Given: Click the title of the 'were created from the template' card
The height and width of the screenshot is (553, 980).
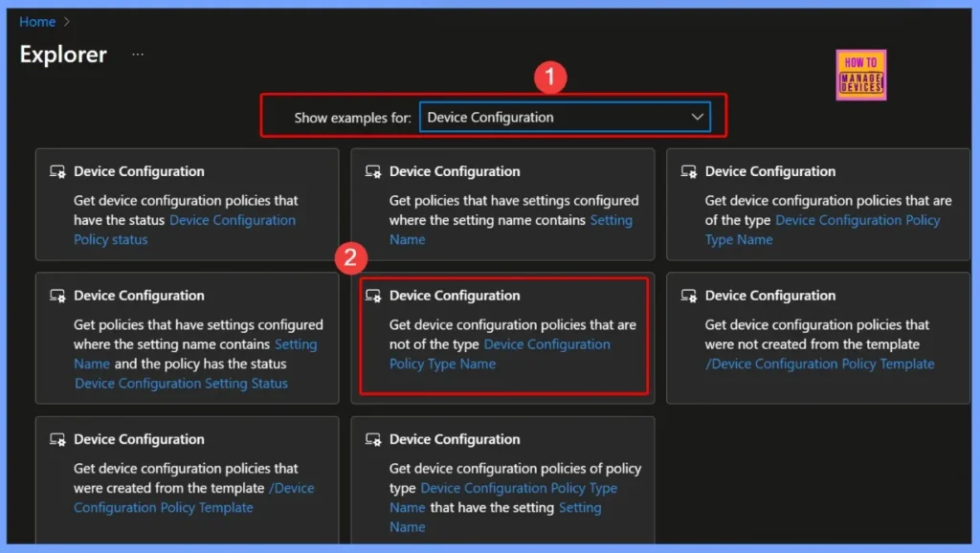Looking at the screenshot, I should (x=139, y=439).
